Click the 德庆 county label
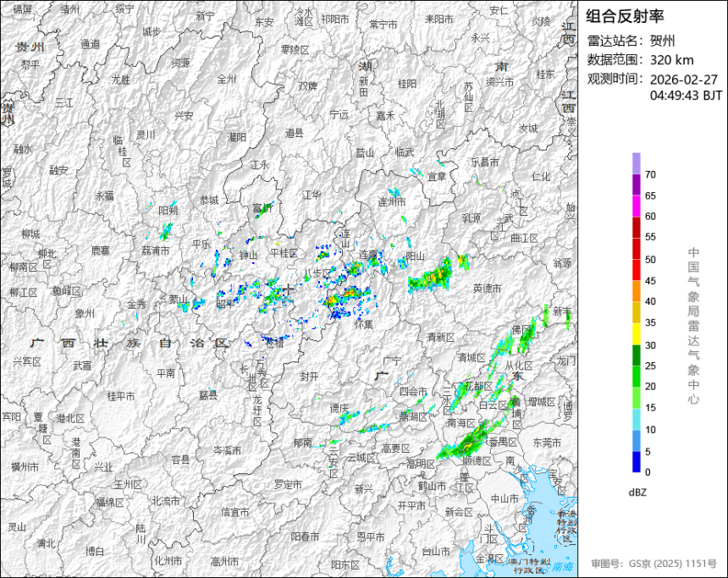This screenshot has width=728, height=578. click(x=339, y=408)
